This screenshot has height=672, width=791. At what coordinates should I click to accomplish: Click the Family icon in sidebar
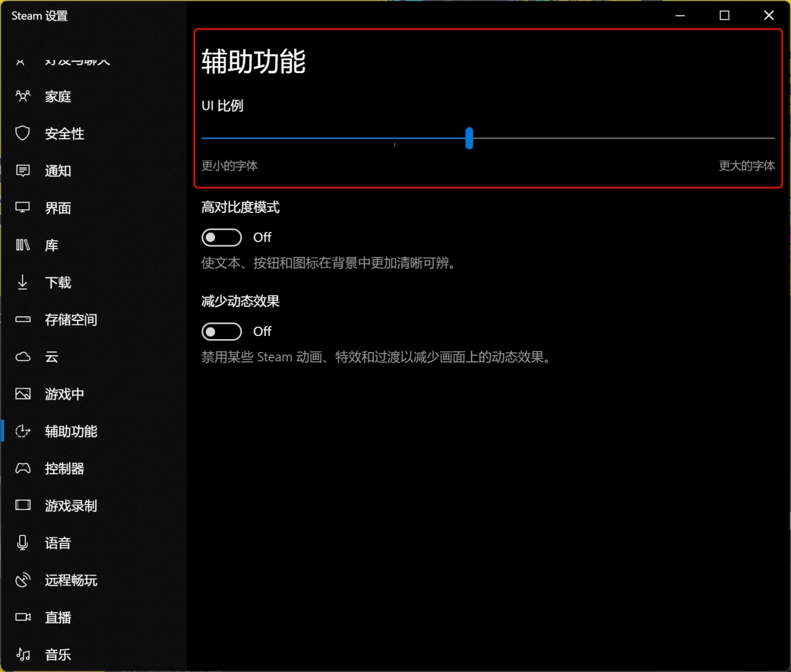(23, 96)
